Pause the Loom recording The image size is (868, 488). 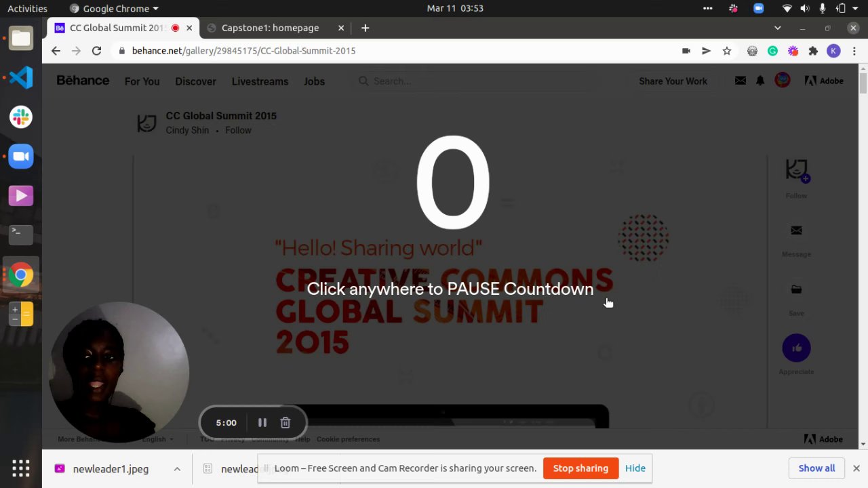[262, 423]
